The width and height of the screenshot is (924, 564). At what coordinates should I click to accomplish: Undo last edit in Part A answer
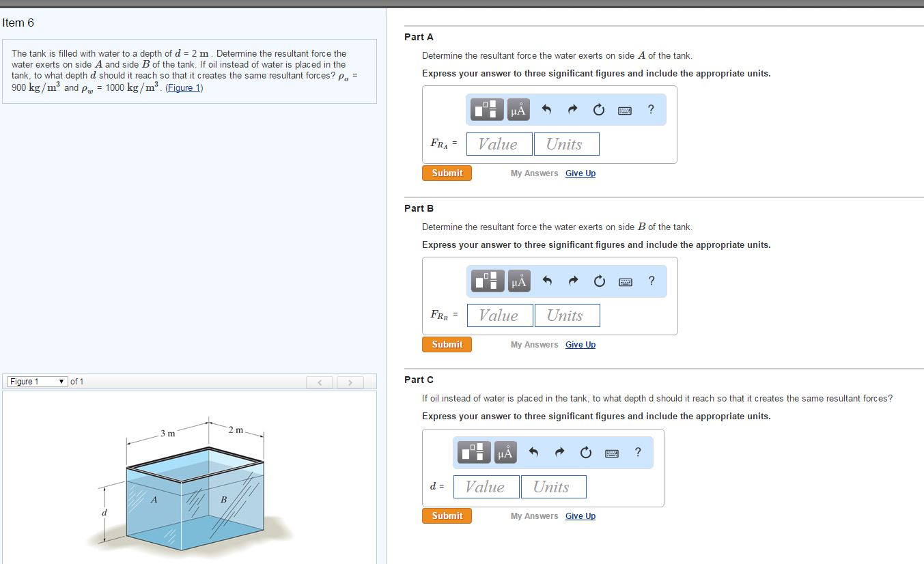[x=546, y=109]
